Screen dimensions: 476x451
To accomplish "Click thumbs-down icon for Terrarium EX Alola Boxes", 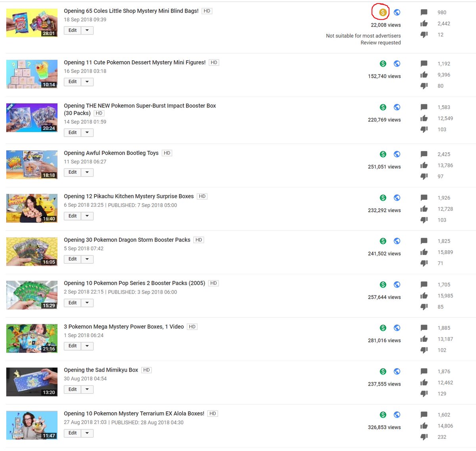I will (x=424, y=437).
